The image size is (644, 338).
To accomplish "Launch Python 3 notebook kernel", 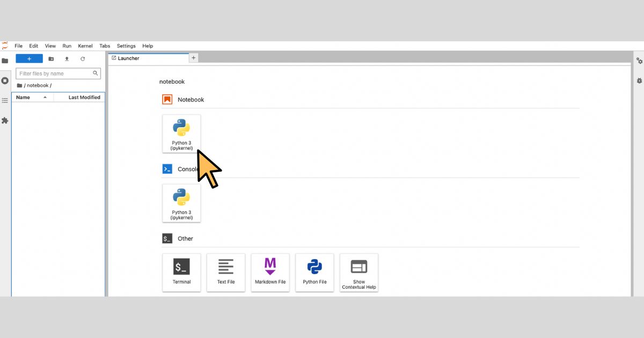I will click(181, 134).
